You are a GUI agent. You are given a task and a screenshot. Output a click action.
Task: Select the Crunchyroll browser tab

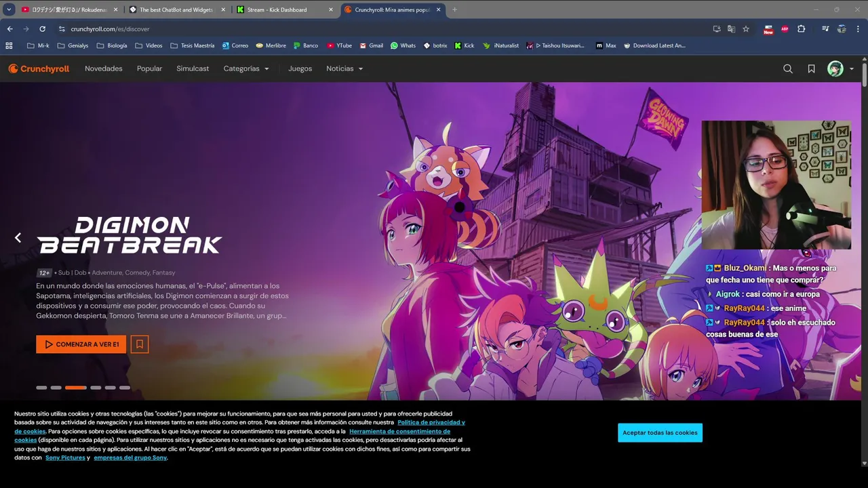392,9
